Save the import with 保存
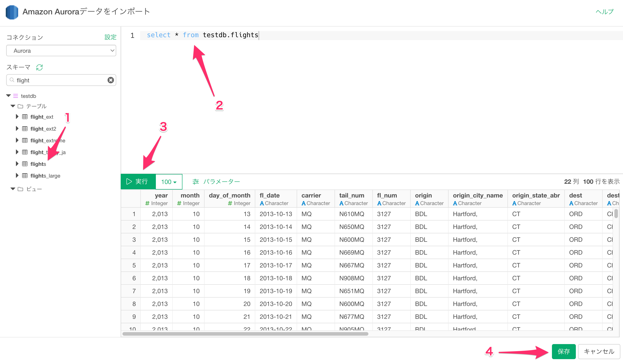Screen dimensions: 623x364 564,352
